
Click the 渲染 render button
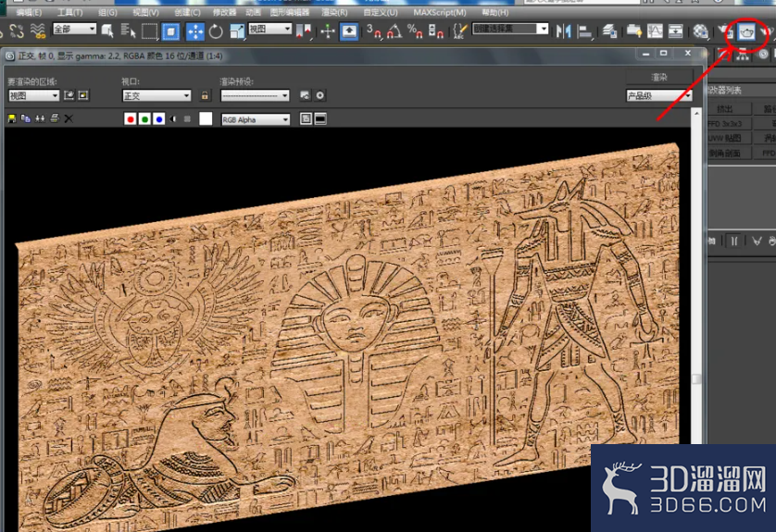[659, 77]
